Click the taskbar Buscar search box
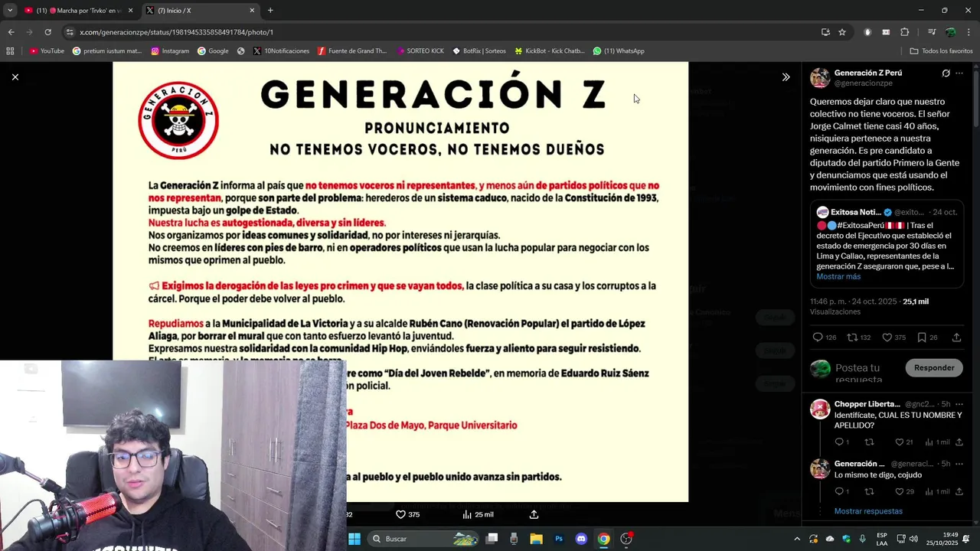 [x=424, y=539]
